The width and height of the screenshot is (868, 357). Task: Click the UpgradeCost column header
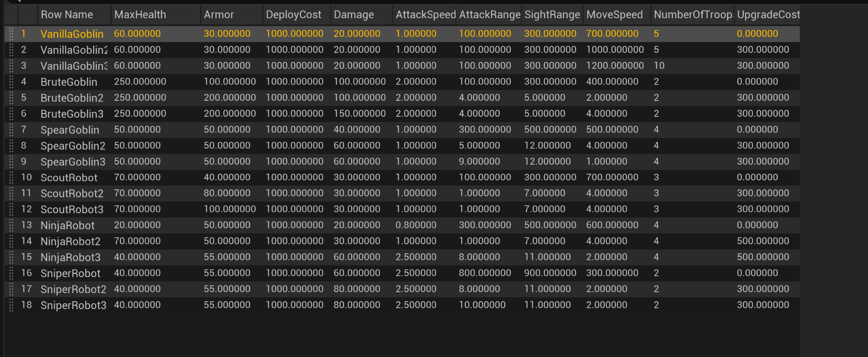768,15
